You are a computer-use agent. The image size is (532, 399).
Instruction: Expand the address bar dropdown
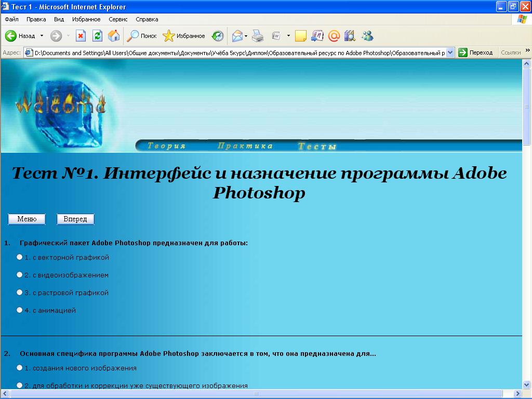click(450, 52)
